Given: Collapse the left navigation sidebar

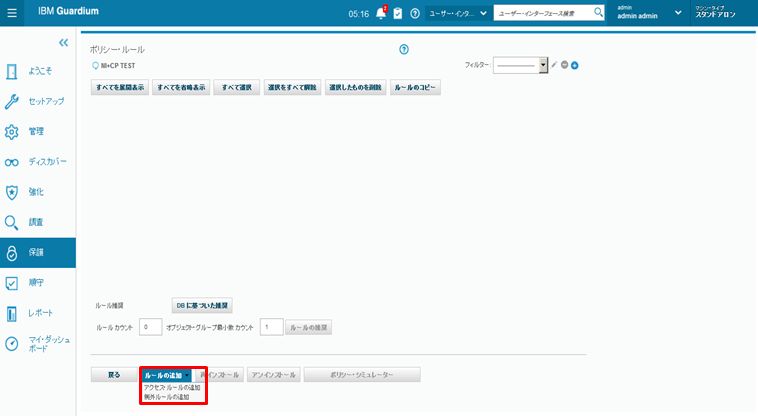Looking at the screenshot, I should [63, 43].
